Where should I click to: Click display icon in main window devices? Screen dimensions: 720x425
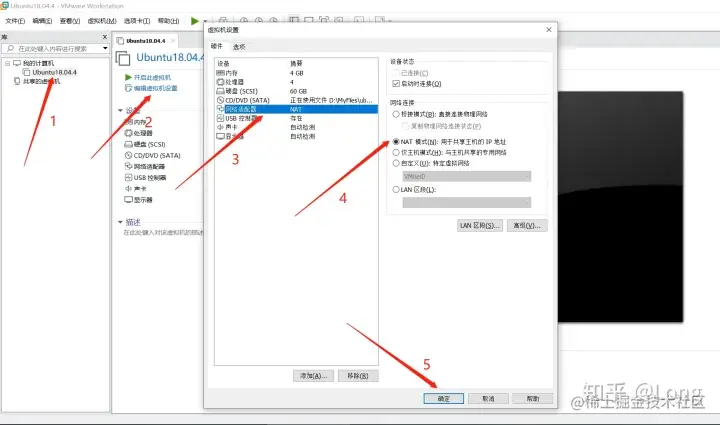pyautogui.click(x=129, y=200)
